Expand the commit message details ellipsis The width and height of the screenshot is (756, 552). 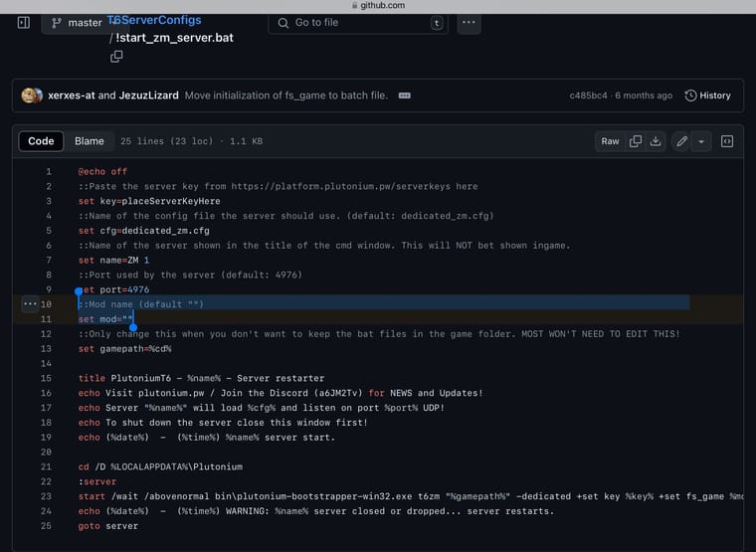405,95
